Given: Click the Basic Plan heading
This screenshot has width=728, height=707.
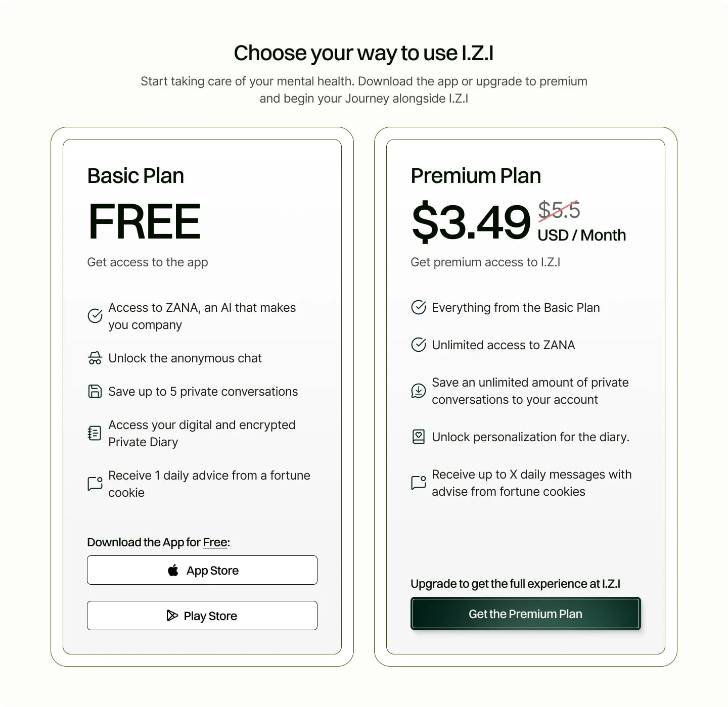Looking at the screenshot, I should pyautogui.click(x=135, y=176).
